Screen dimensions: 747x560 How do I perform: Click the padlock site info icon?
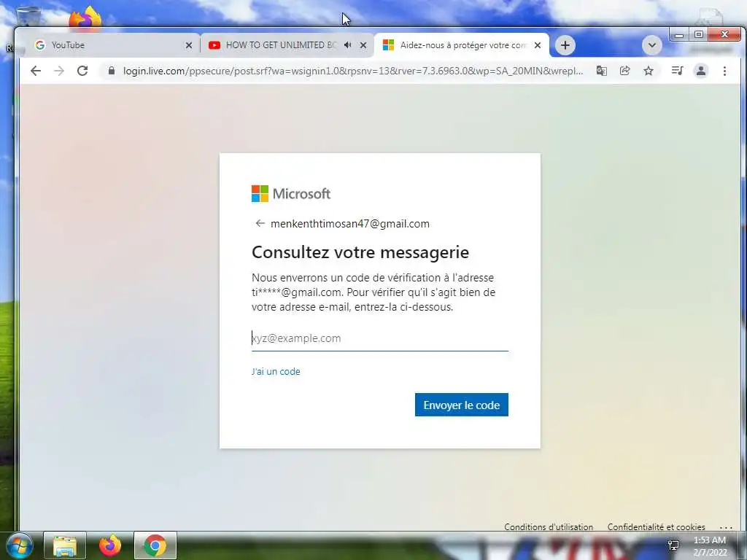coord(112,71)
